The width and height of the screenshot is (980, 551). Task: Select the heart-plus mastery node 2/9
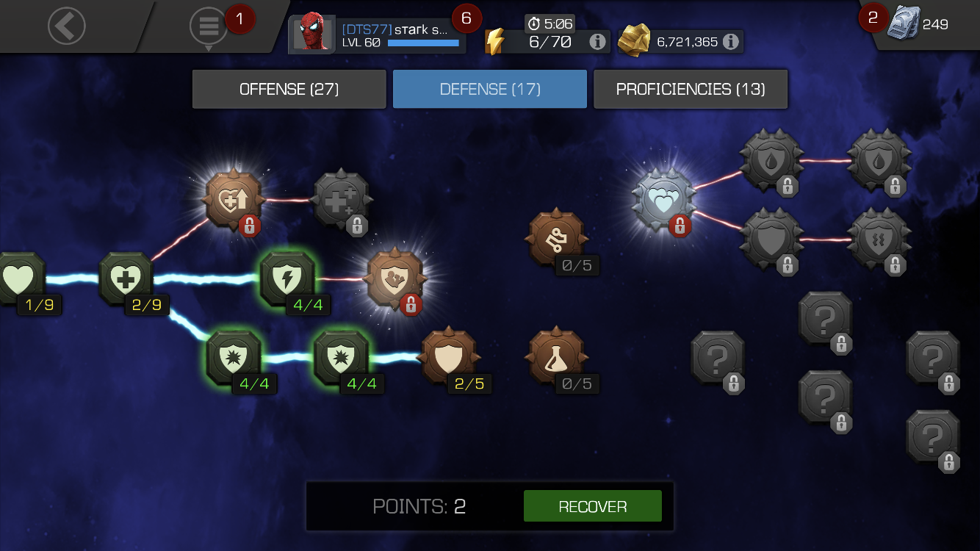point(126,278)
